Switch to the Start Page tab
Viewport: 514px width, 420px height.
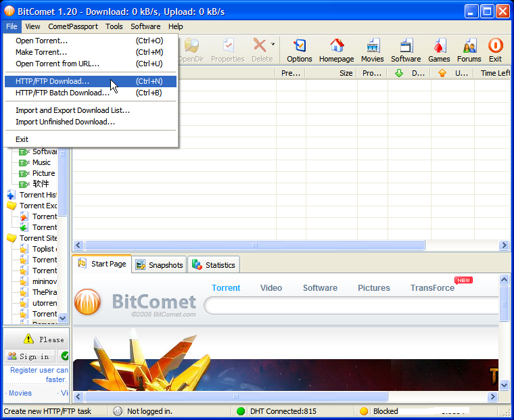[x=102, y=264]
